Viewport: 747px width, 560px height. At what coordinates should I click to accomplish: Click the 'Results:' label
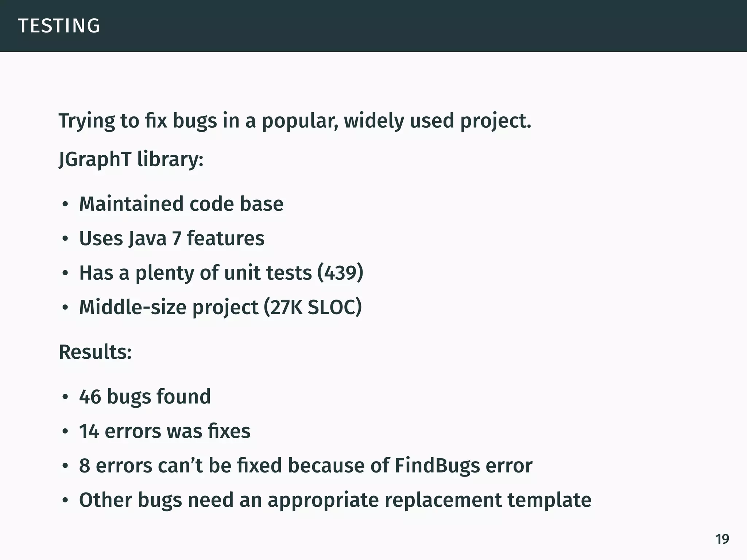point(95,352)
